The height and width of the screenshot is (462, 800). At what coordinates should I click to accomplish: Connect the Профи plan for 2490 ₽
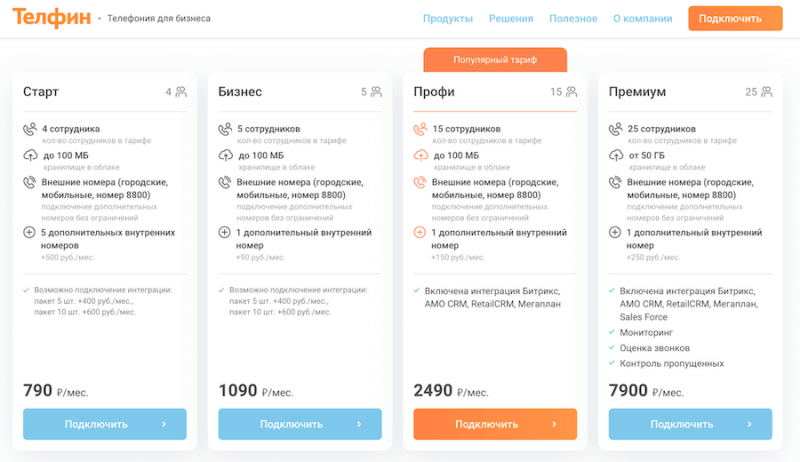click(495, 424)
